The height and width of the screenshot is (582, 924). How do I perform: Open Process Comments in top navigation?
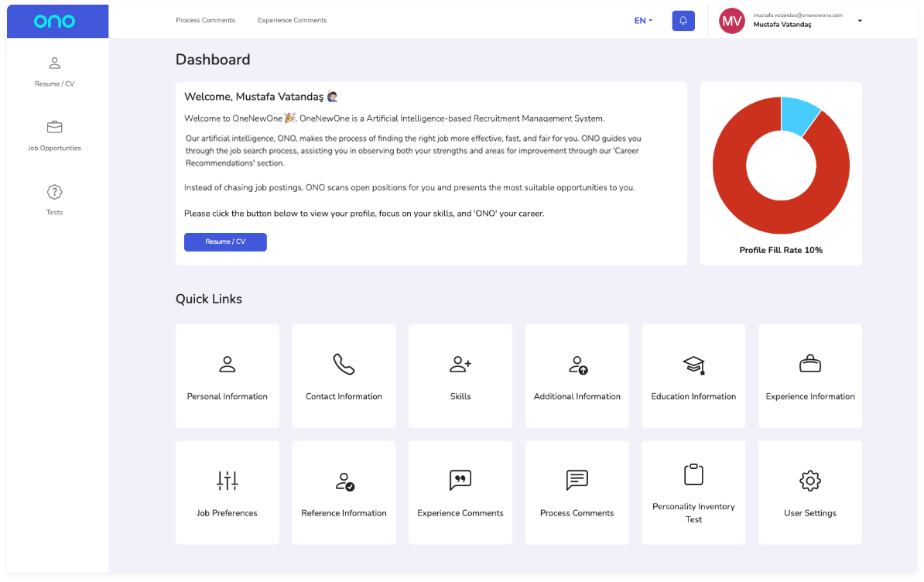click(x=205, y=20)
